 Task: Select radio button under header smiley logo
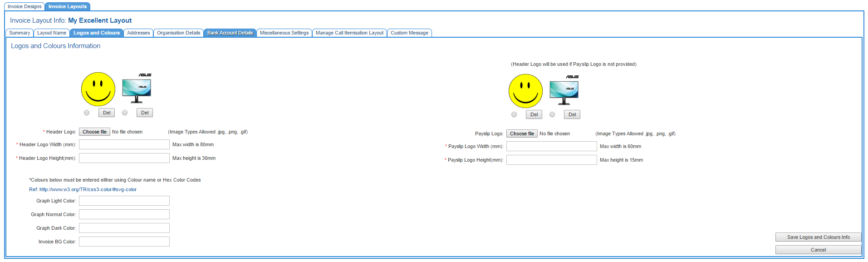[x=87, y=113]
